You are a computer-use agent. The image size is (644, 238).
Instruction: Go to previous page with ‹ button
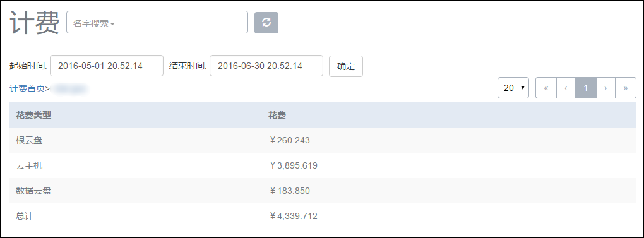(x=566, y=88)
